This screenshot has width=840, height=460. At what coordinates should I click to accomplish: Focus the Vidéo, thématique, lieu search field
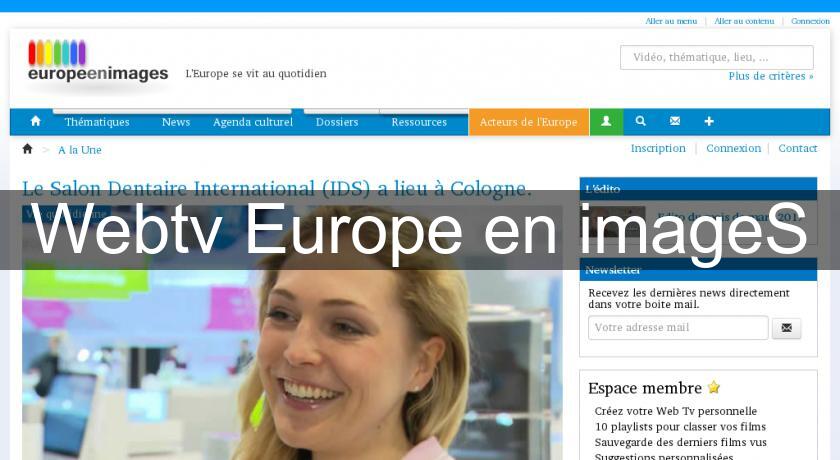[717, 57]
